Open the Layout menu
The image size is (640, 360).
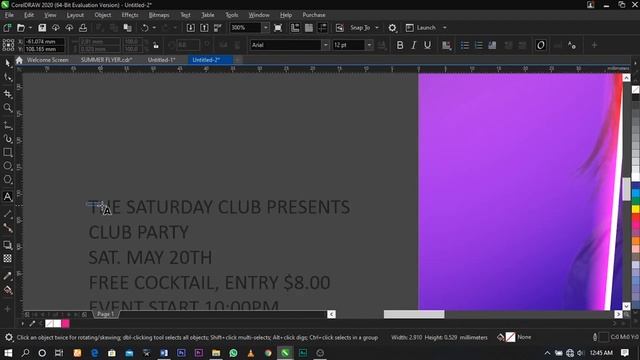pyautogui.click(x=75, y=15)
